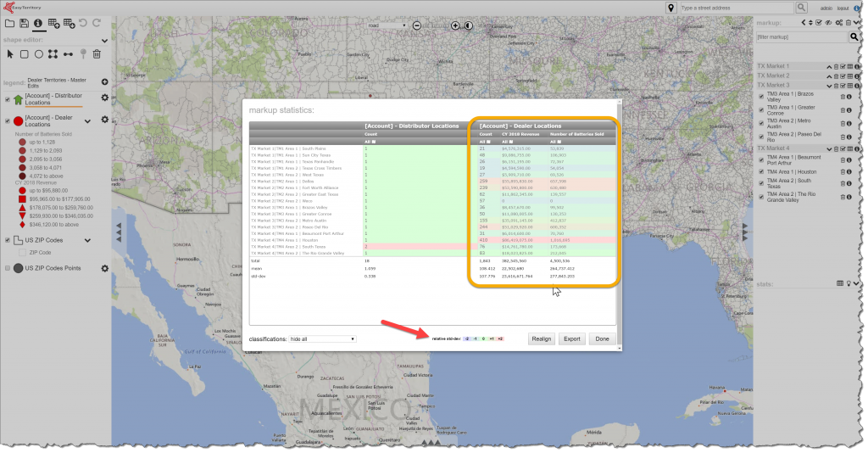This screenshot has height=453, width=868.
Task: Click table upload icon in toolbar
Action: pos(53,23)
